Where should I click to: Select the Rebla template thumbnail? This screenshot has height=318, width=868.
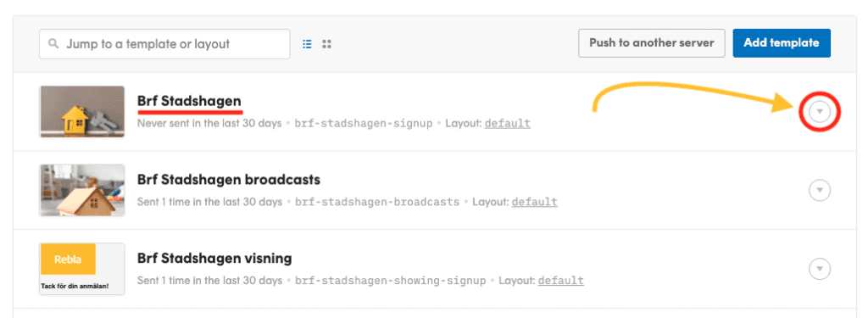pyautogui.click(x=82, y=269)
